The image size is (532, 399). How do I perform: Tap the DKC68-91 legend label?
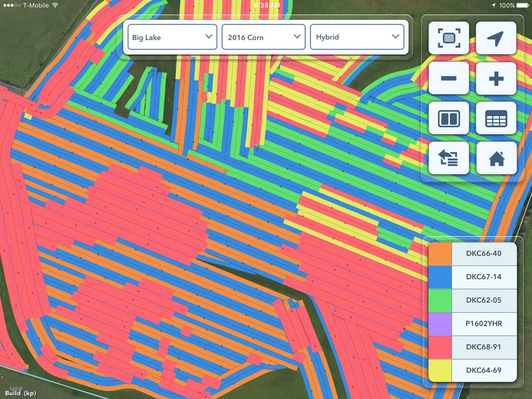click(484, 347)
